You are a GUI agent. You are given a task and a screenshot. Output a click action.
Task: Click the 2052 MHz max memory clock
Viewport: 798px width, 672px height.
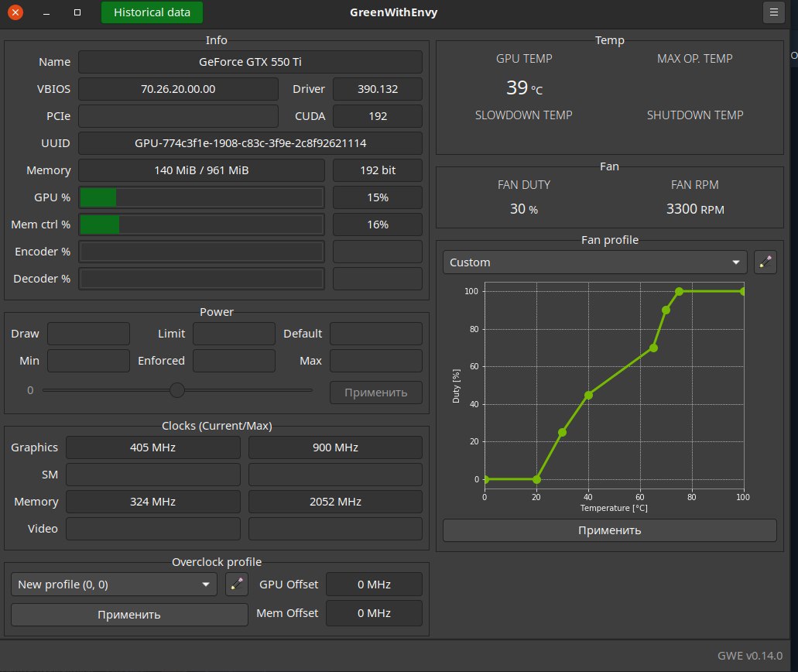[x=335, y=502]
